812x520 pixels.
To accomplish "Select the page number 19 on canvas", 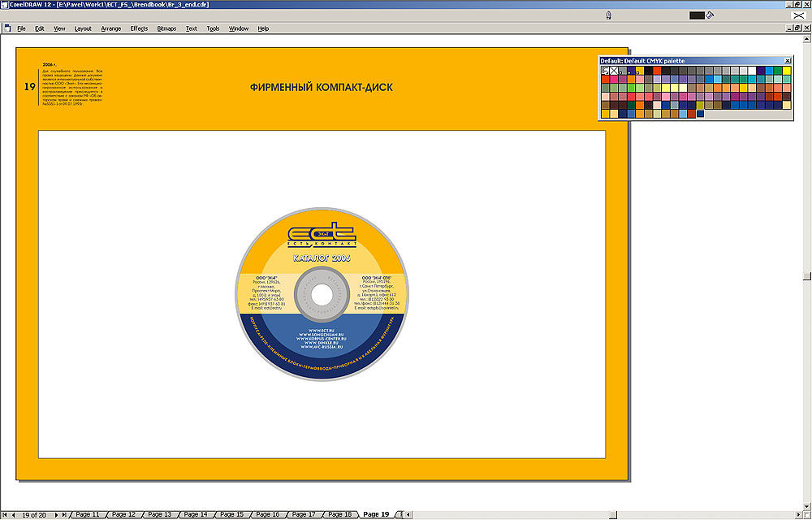I will (29, 86).
